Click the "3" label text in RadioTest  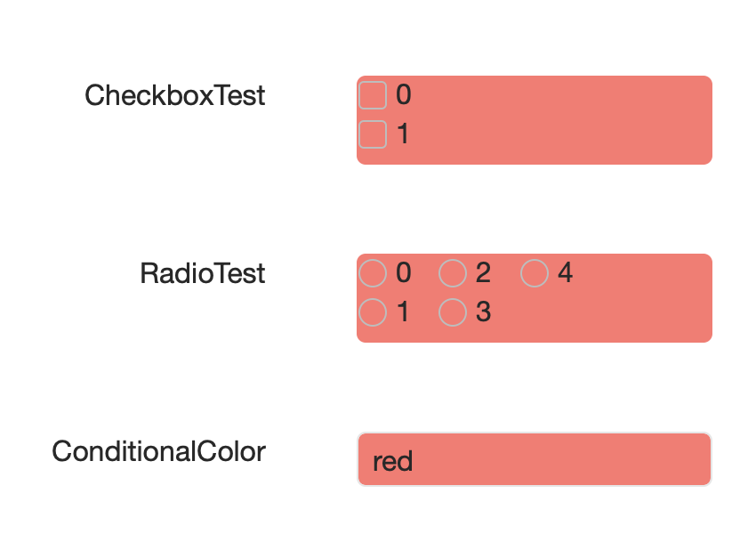(483, 312)
